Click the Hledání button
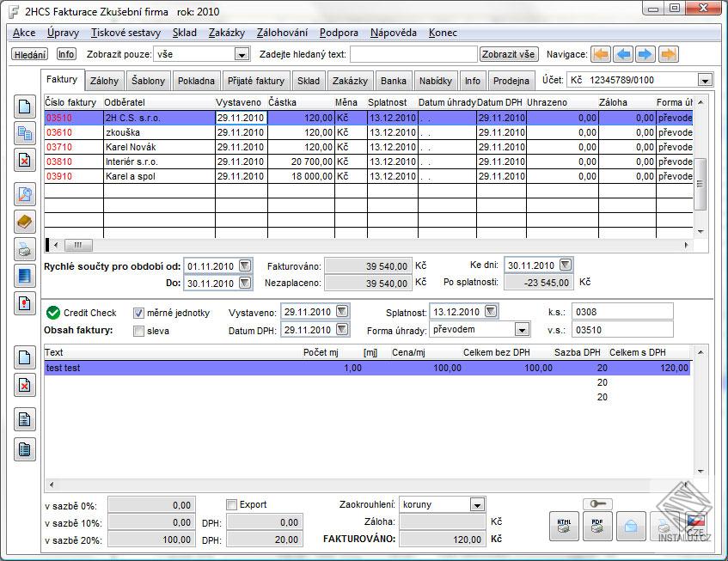 point(30,54)
